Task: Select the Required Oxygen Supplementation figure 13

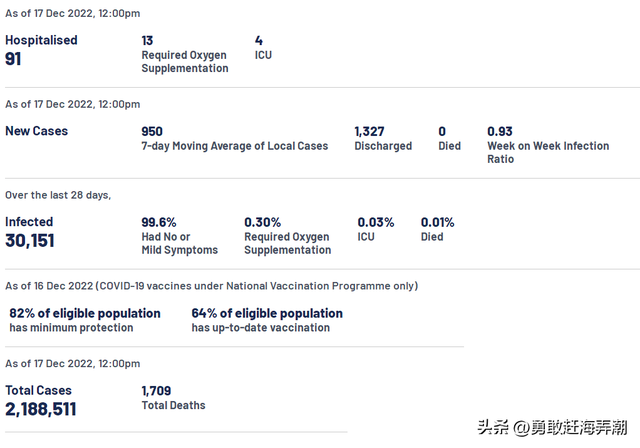Action: pyautogui.click(x=148, y=40)
